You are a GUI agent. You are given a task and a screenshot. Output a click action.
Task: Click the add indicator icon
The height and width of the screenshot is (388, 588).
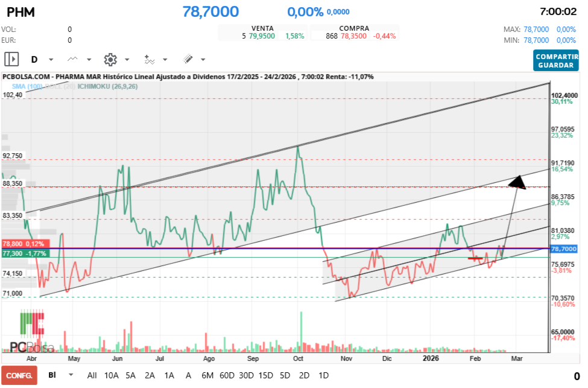(149, 59)
